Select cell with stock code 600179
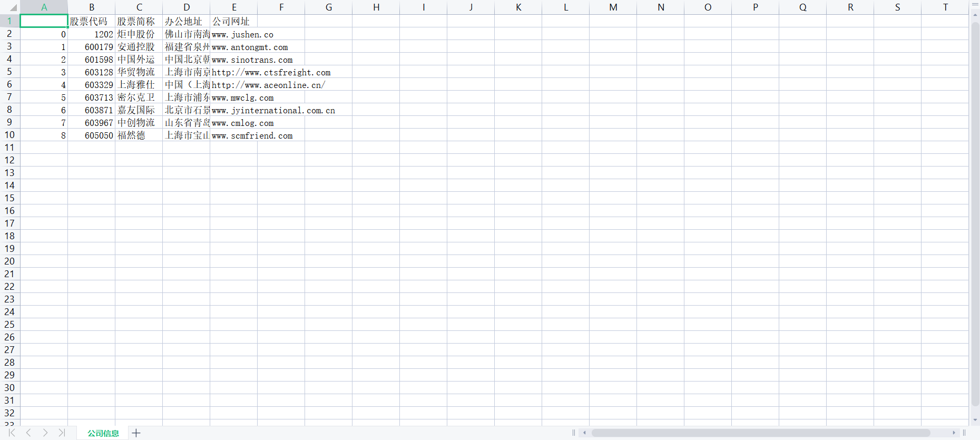This screenshot has width=980, height=440. click(92, 46)
